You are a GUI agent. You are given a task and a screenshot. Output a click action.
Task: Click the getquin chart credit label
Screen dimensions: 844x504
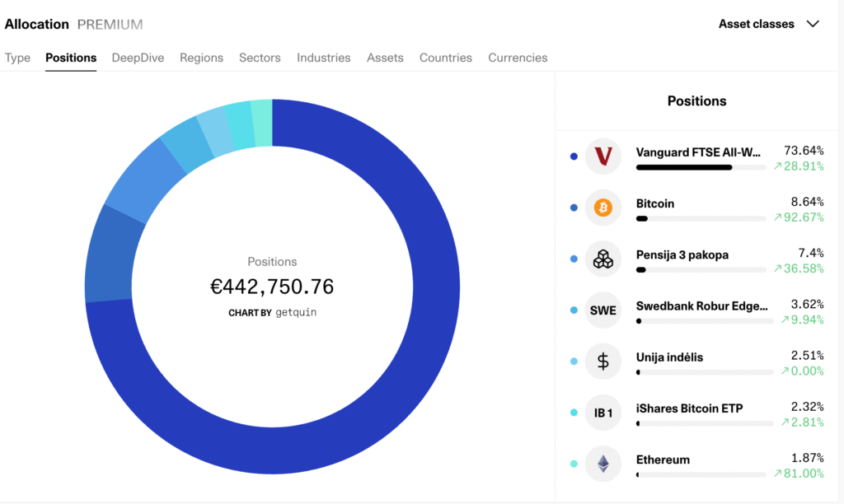(272, 313)
